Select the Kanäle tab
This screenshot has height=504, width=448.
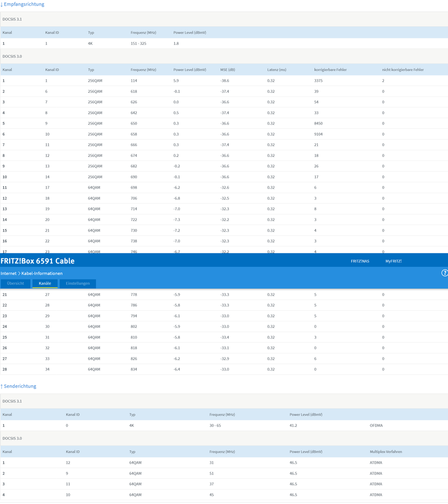[45, 284]
